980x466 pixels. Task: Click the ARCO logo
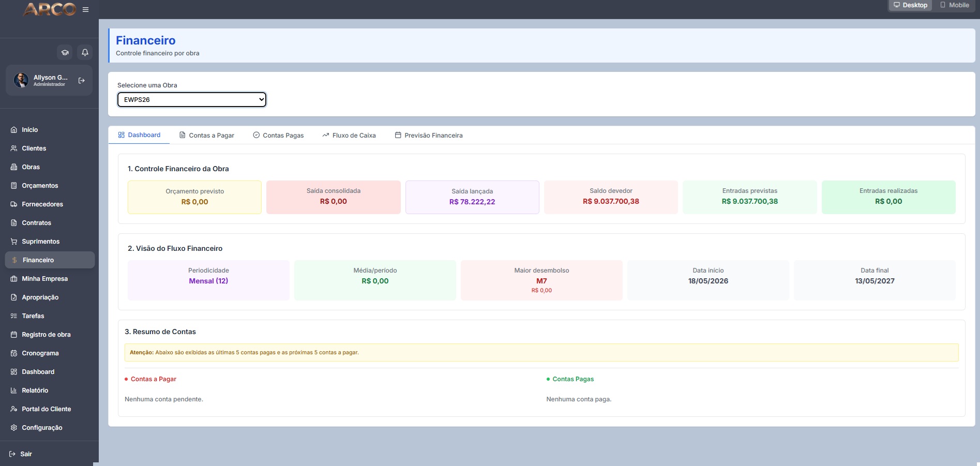click(50, 9)
